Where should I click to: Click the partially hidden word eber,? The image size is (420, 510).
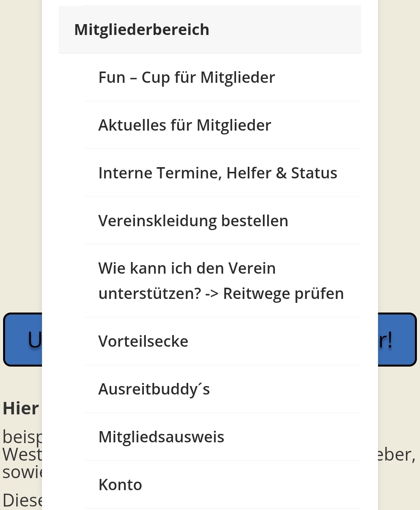(397, 455)
